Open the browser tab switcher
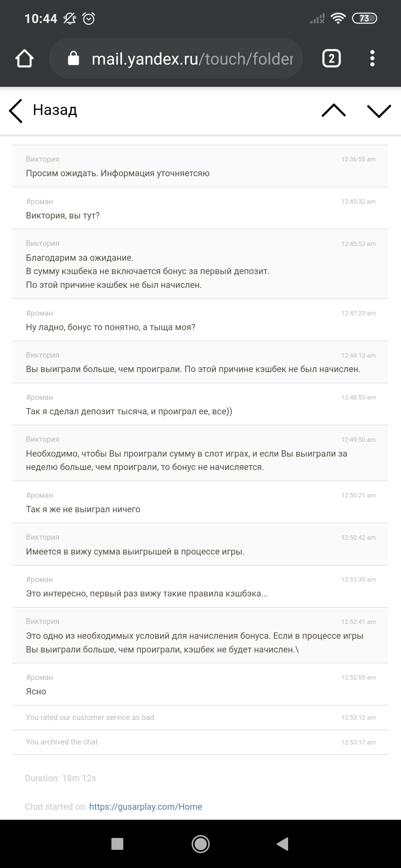The height and width of the screenshot is (868, 401). pyautogui.click(x=331, y=59)
